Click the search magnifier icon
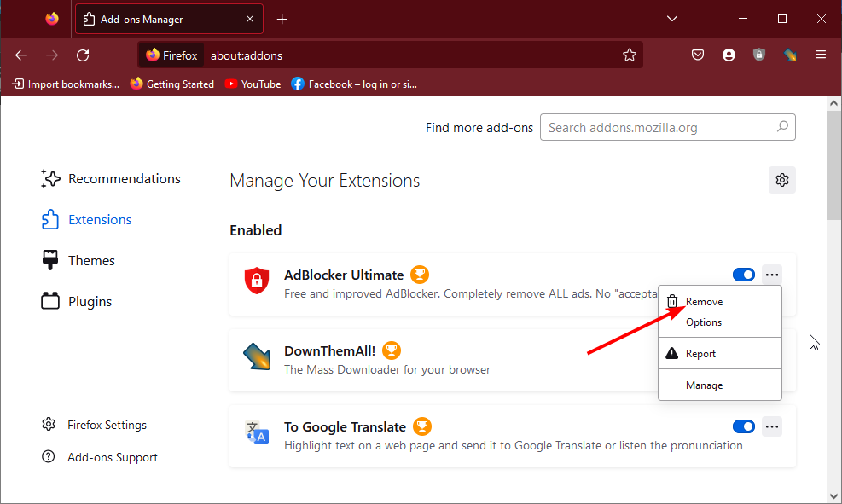Image resolution: width=842 pixels, height=504 pixels. point(782,127)
